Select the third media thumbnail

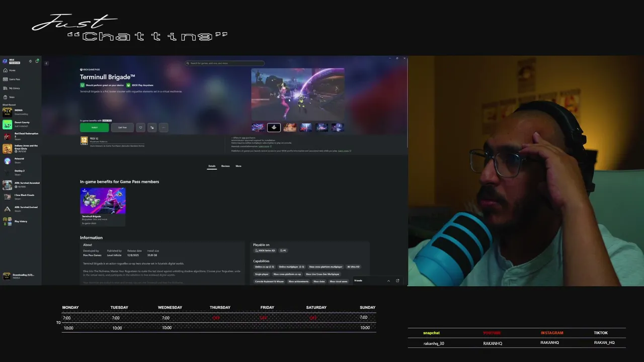pyautogui.click(x=290, y=127)
